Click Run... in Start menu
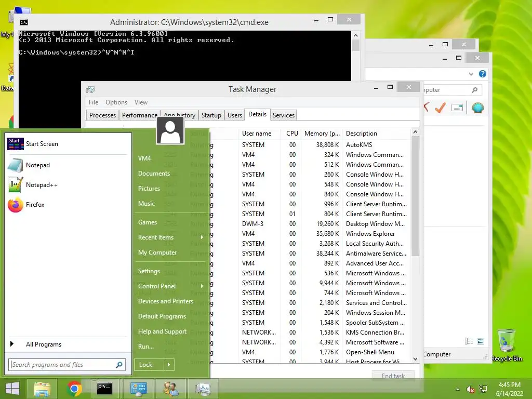Image resolution: width=532 pixels, height=399 pixels. point(146,347)
